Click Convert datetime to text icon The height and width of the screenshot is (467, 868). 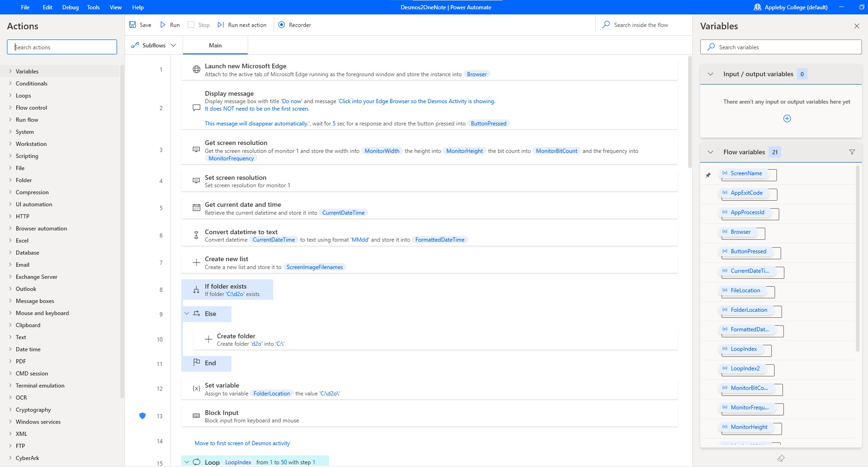point(196,235)
